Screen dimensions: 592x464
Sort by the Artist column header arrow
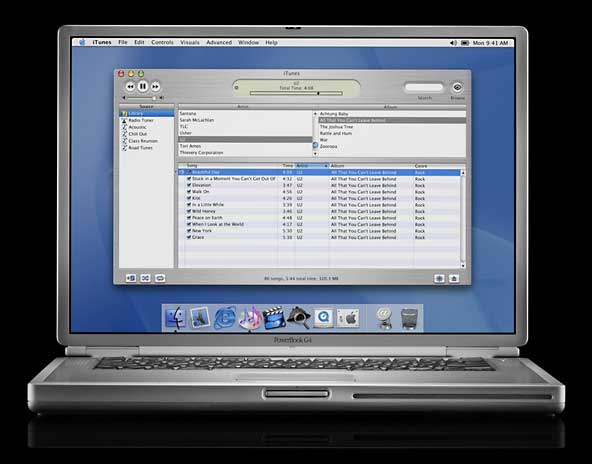(325, 166)
